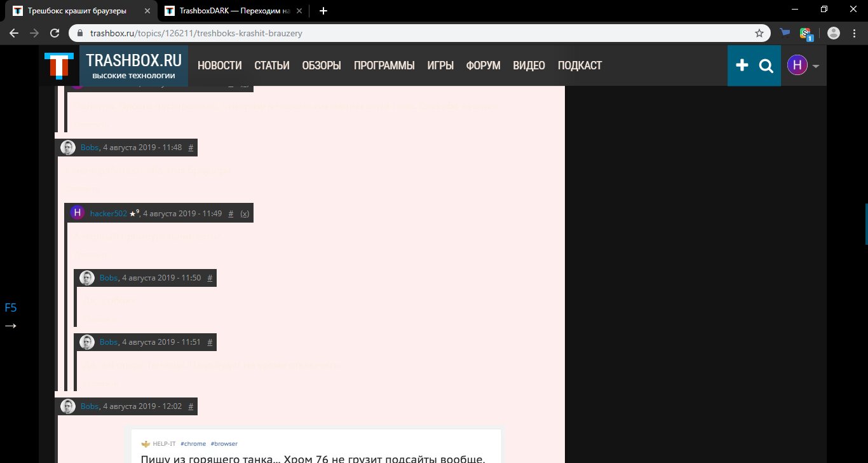The image size is (868, 463).
Task: Open the ФОРУМ menu section
Action: tap(484, 66)
